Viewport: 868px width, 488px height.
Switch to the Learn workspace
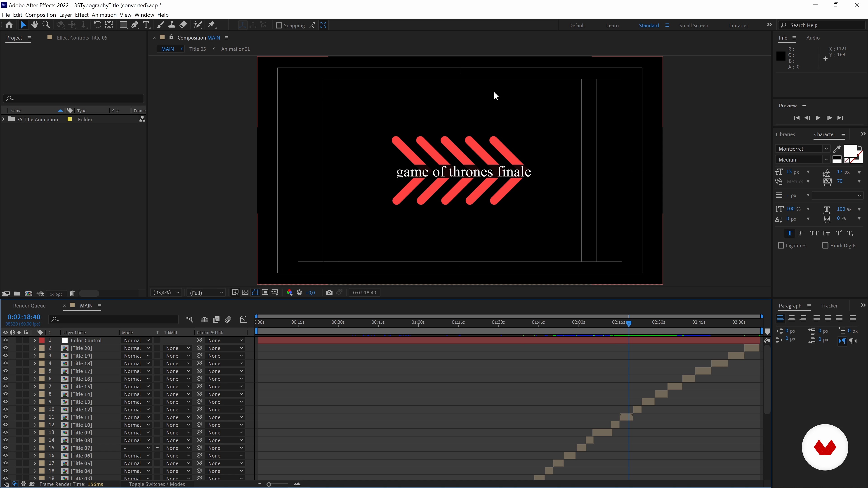tap(612, 25)
